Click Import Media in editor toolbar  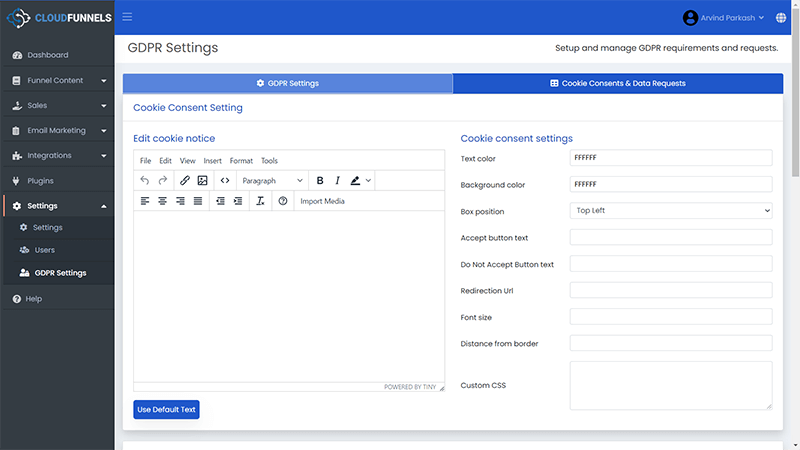[x=322, y=201]
